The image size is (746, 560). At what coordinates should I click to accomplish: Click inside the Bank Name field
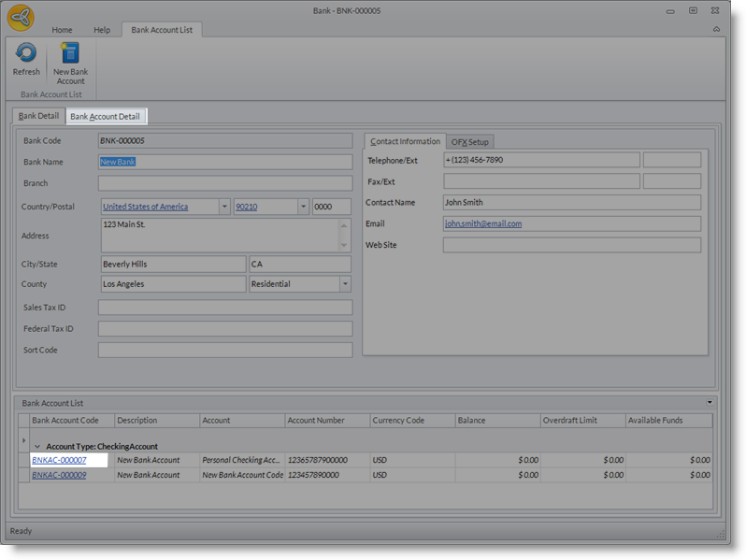[224, 162]
